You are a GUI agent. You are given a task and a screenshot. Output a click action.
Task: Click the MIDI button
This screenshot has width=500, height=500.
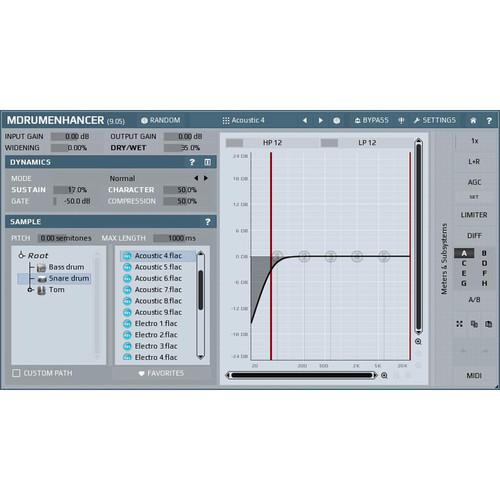[x=474, y=376]
